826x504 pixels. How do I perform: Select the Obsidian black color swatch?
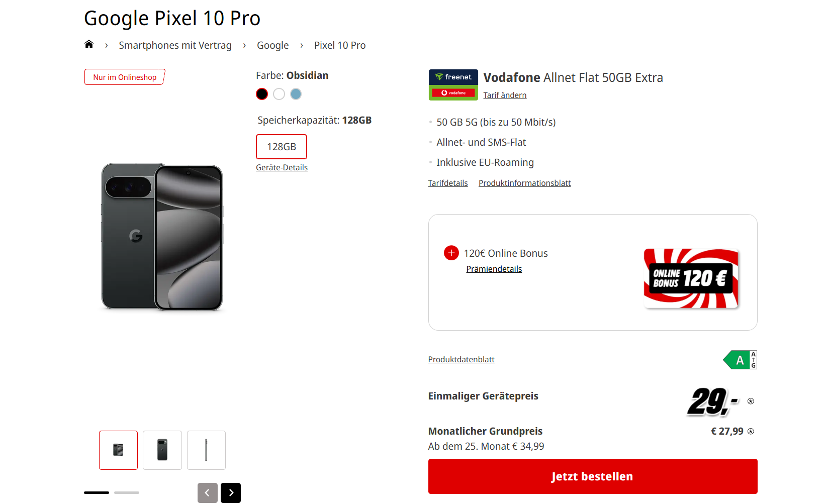click(262, 94)
